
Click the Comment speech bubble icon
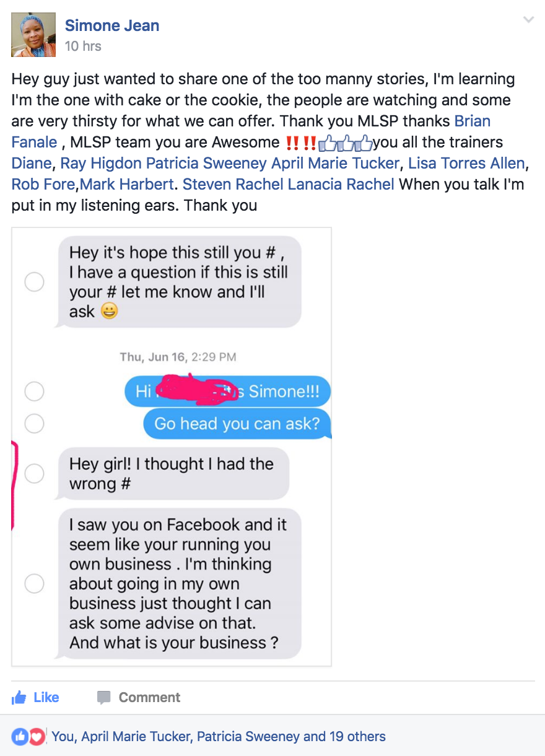point(104,698)
